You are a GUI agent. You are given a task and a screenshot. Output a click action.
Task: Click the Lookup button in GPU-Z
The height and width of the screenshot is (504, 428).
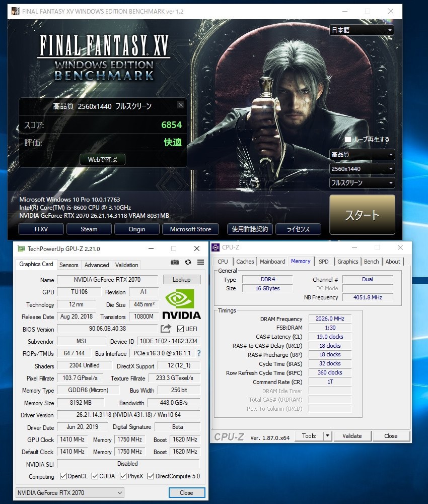[x=182, y=280]
